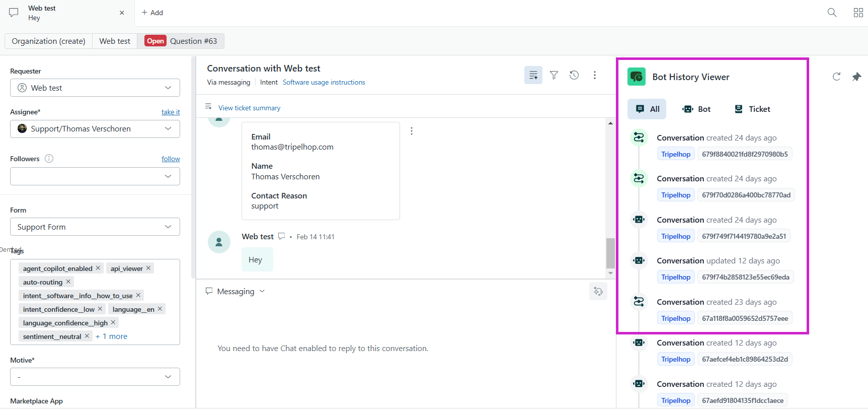Open the Zendesk products grid icon

point(858,13)
